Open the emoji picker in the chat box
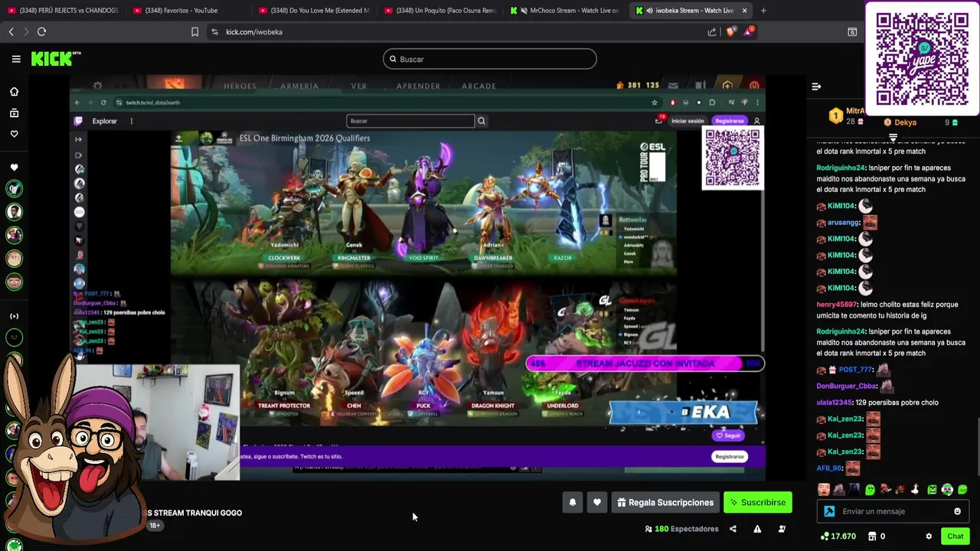The width and height of the screenshot is (980, 551). (957, 511)
